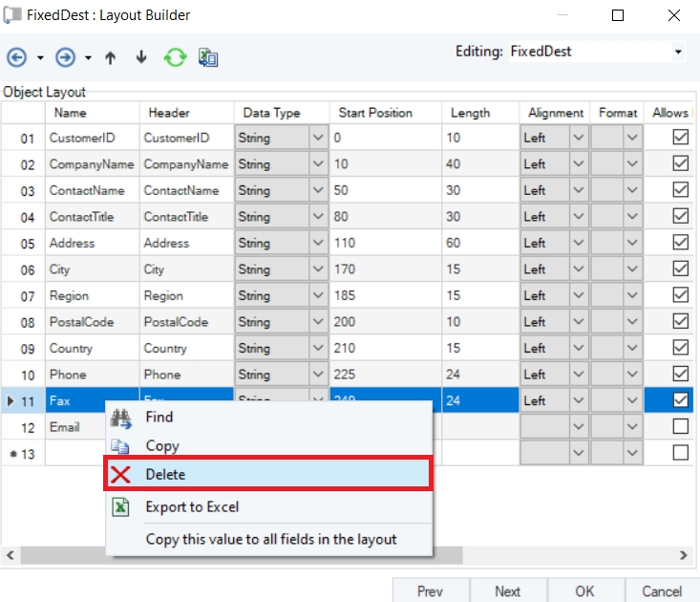Toggle Allows checkbox for Email row

[x=680, y=426]
